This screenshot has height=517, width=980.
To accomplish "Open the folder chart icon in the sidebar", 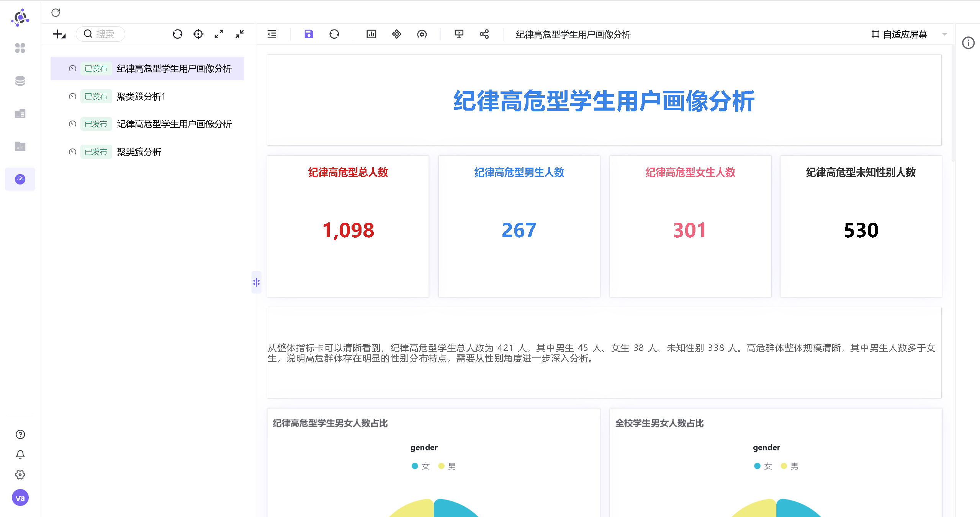I will [x=20, y=146].
